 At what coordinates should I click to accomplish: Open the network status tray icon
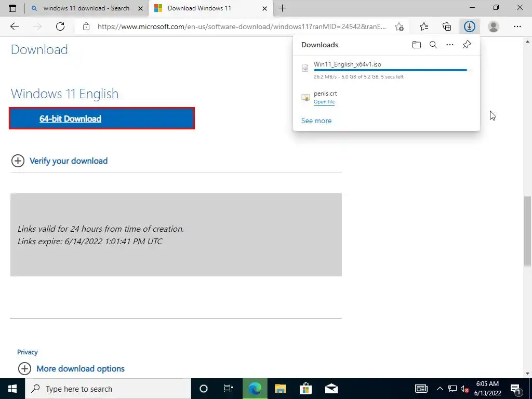pyautogui.click(x=453, y=389)
